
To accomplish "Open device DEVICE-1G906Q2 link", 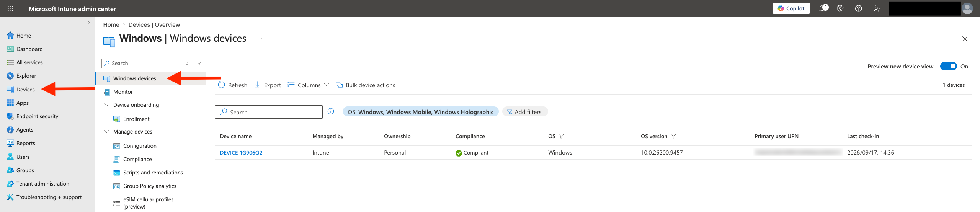I will (241, 153).
